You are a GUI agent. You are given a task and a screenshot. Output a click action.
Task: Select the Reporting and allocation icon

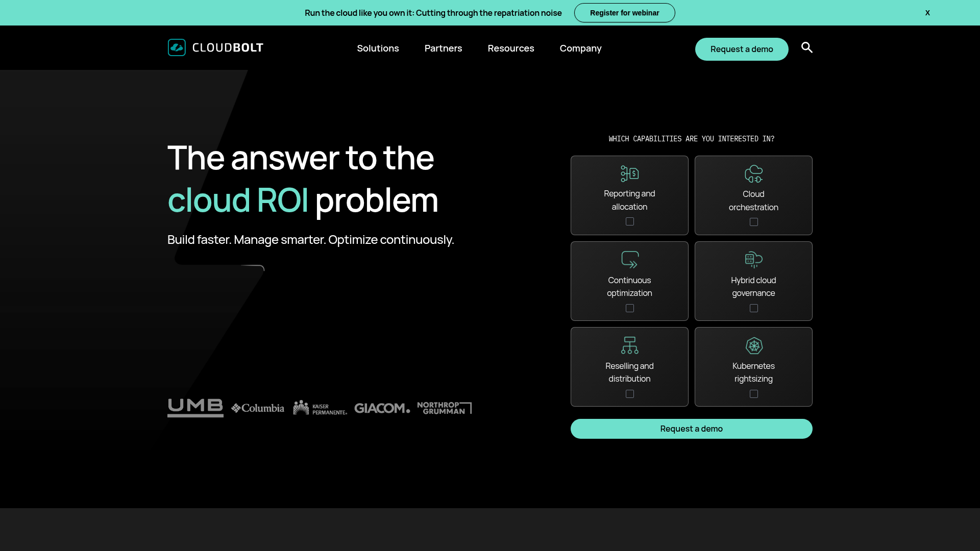(x=629, y=173)
